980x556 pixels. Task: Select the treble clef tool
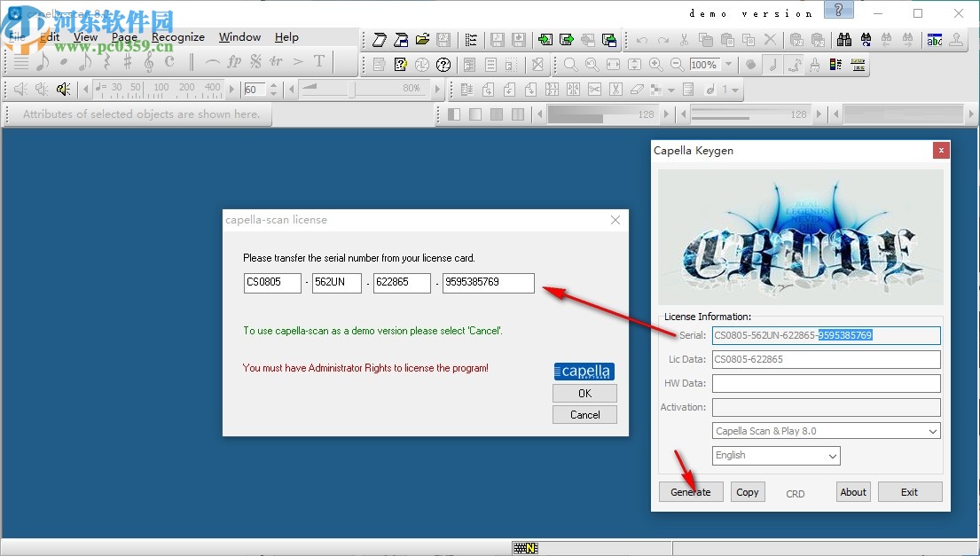[x=147, y=62]
